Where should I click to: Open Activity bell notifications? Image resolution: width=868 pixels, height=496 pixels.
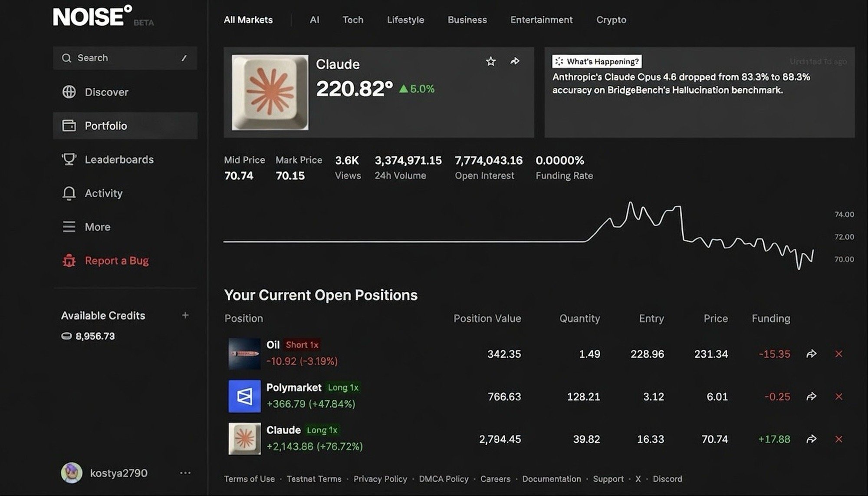click(69, 193)
